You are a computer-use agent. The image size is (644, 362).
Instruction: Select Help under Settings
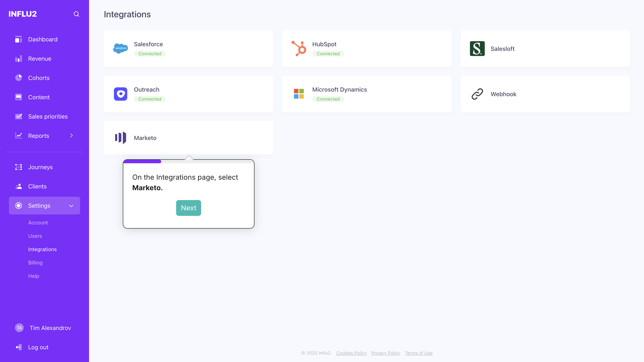click(34, 276)
